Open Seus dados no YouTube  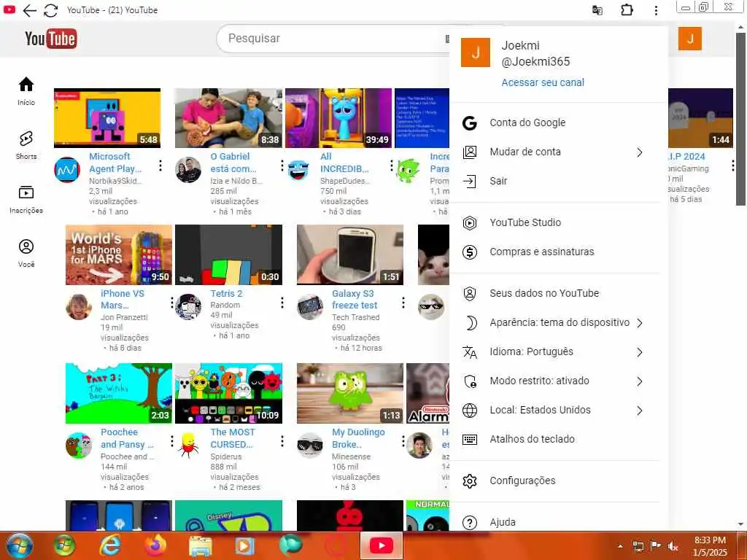point(554,293)
